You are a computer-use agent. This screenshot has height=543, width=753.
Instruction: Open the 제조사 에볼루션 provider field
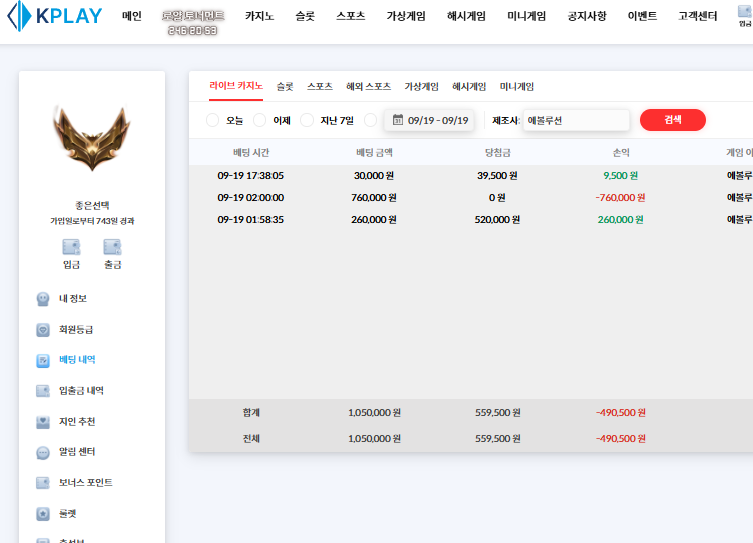click(x=576, y=120)
